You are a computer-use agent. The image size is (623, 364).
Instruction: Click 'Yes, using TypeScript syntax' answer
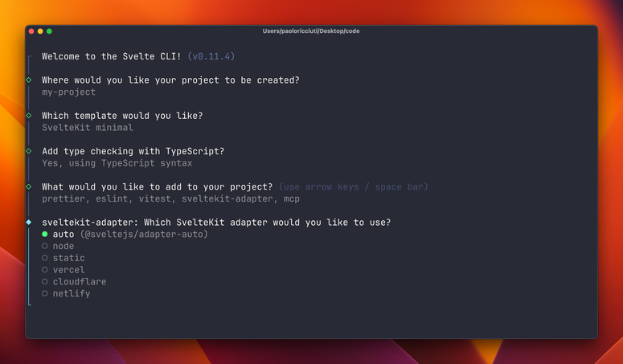point(117,163)
